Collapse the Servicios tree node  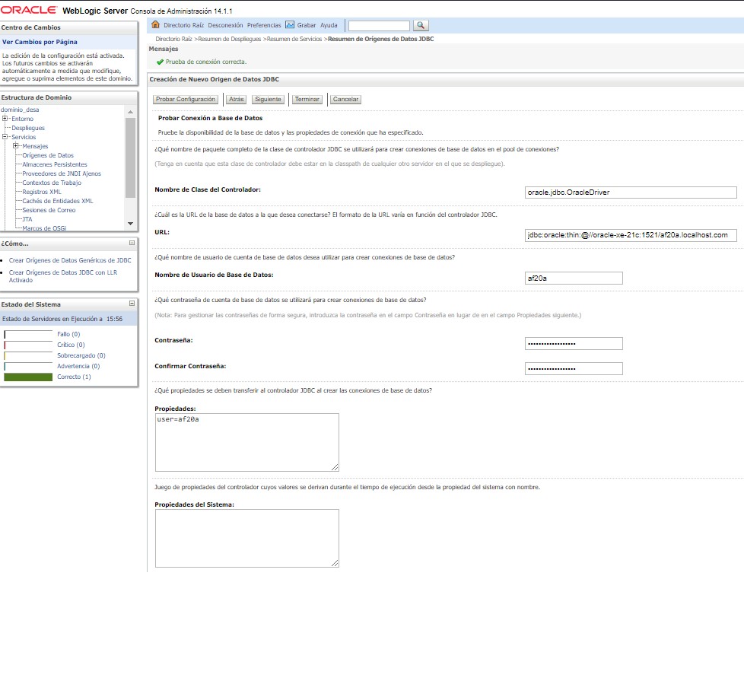(x=5, y=137)
